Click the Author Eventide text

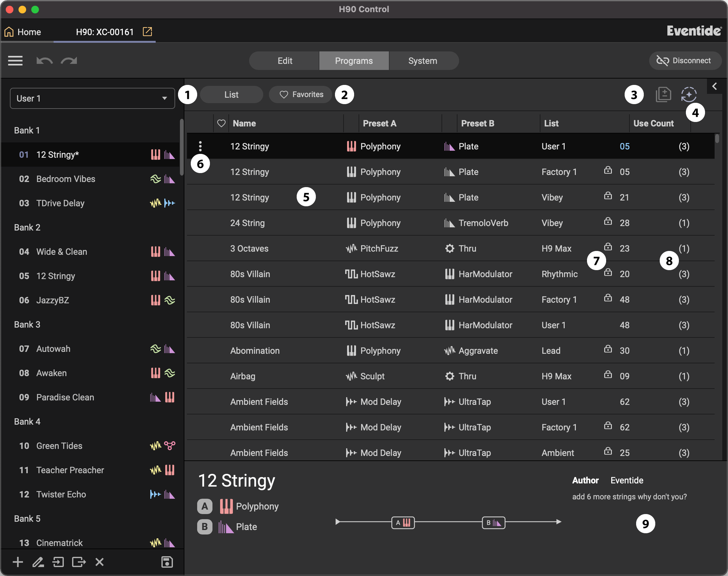[x=608, y=480]
